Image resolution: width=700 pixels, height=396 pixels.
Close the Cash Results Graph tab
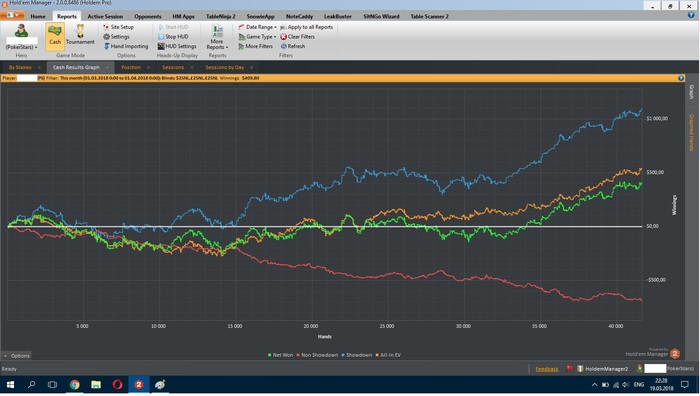pyautogui.click(x=107, y=67)
